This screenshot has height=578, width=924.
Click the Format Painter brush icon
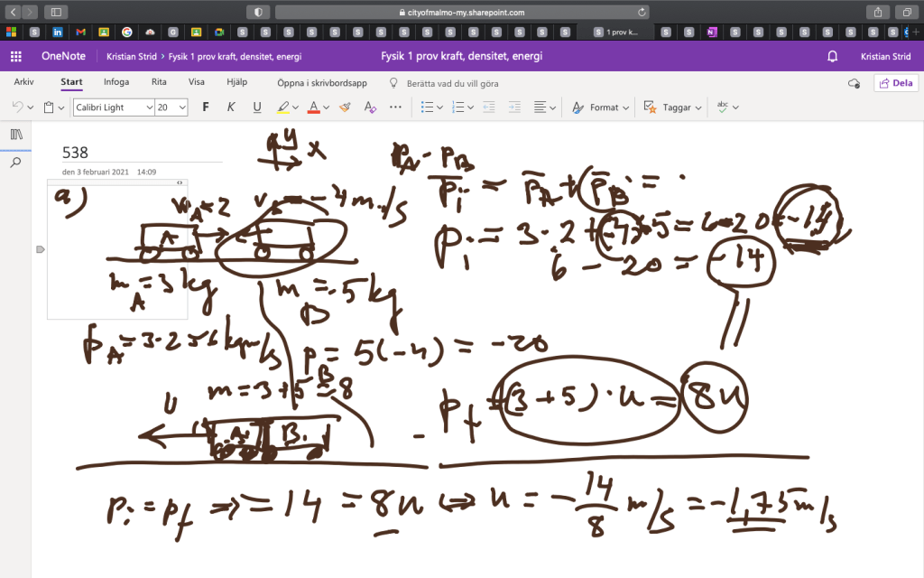click(x=344, y=107)
